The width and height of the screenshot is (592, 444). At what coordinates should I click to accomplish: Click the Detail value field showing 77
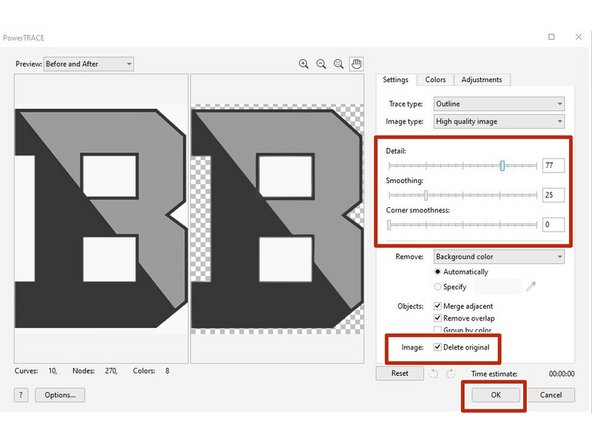pos(553,165)
